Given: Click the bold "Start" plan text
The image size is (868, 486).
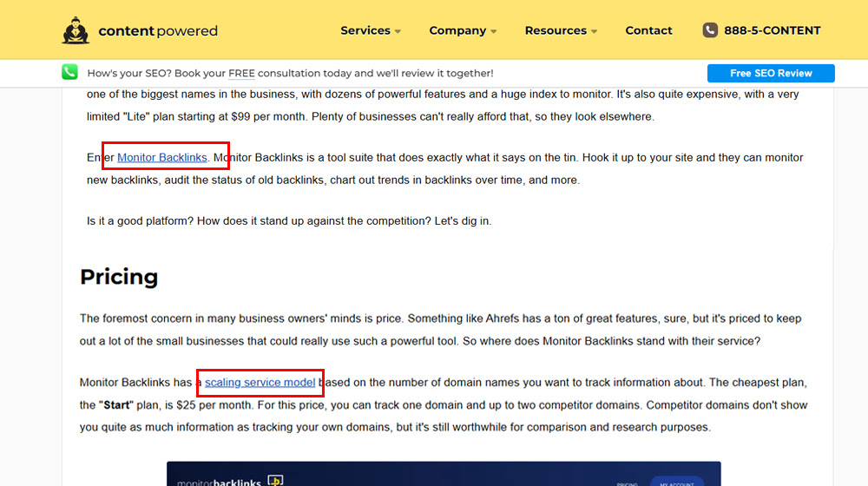Looking at the screenshot, I should 116,405.
